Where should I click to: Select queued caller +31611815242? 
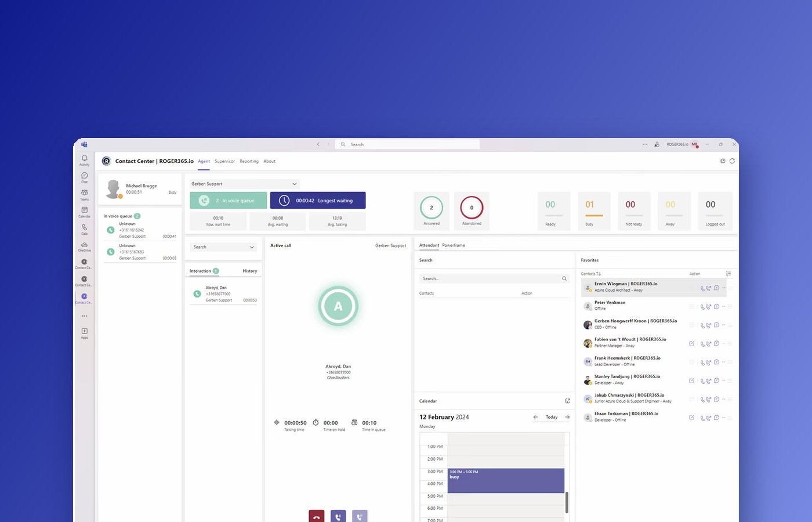tap(140, 230)
